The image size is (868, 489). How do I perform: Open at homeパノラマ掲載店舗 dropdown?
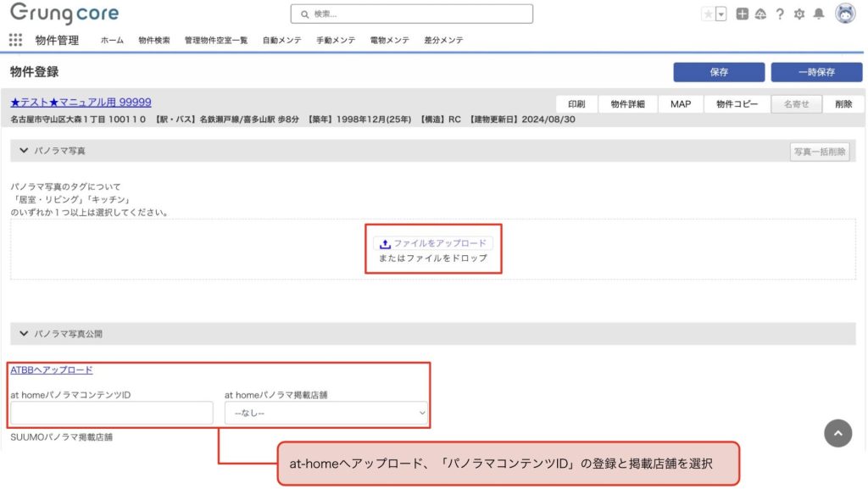click(326, 413)
